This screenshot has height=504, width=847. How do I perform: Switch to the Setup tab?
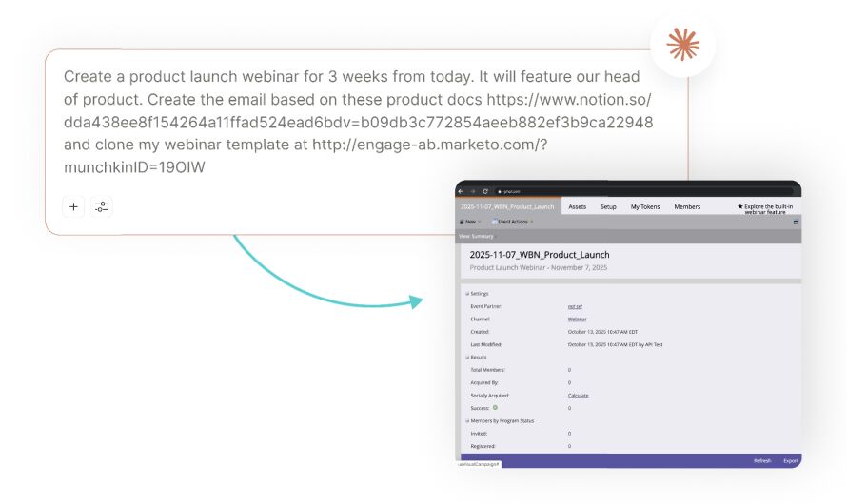point(608,206)
